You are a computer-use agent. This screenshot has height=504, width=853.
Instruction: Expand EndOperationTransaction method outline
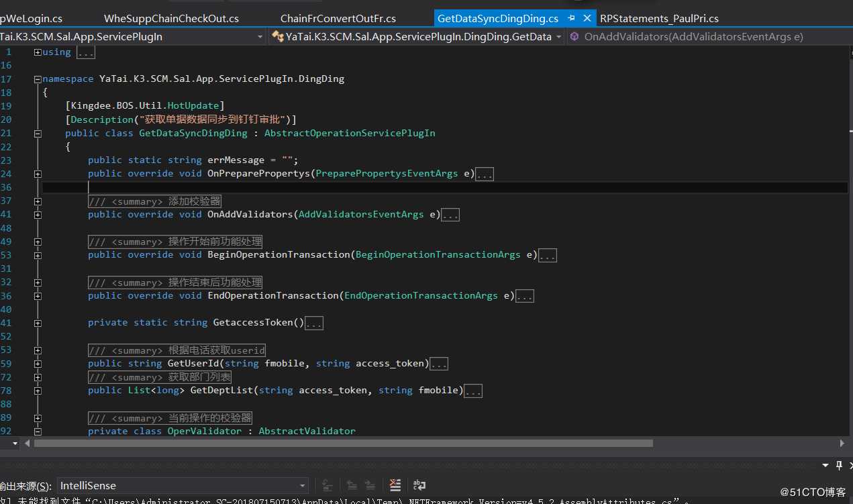click(x=38, y=296)
